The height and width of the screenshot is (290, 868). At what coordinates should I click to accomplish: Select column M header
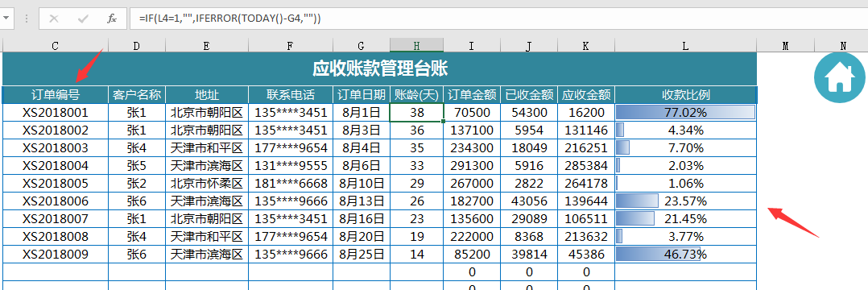(x=785, y=46)
